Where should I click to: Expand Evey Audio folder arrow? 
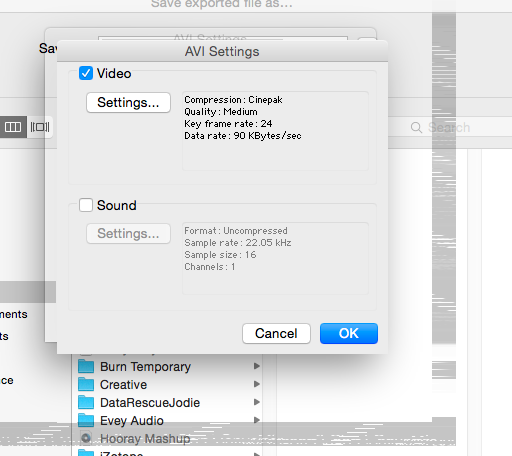pyautogui.click(x=256, y=420)
